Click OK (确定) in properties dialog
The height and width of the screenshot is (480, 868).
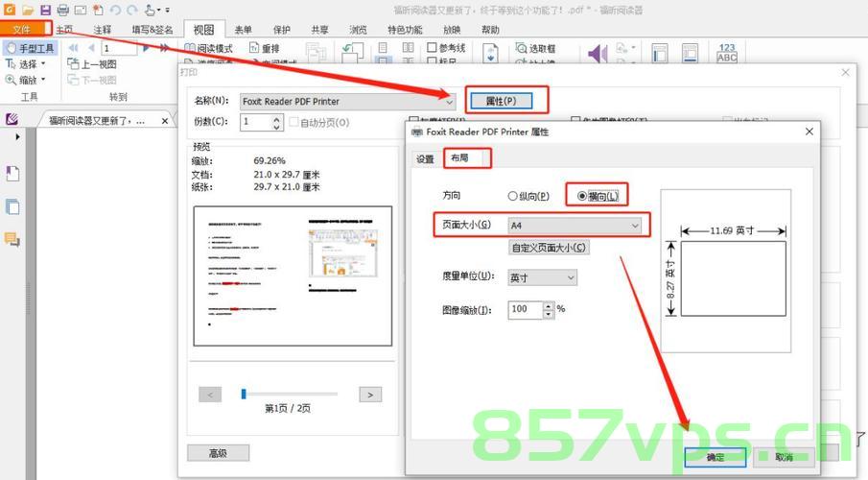(x=716, y=457)
